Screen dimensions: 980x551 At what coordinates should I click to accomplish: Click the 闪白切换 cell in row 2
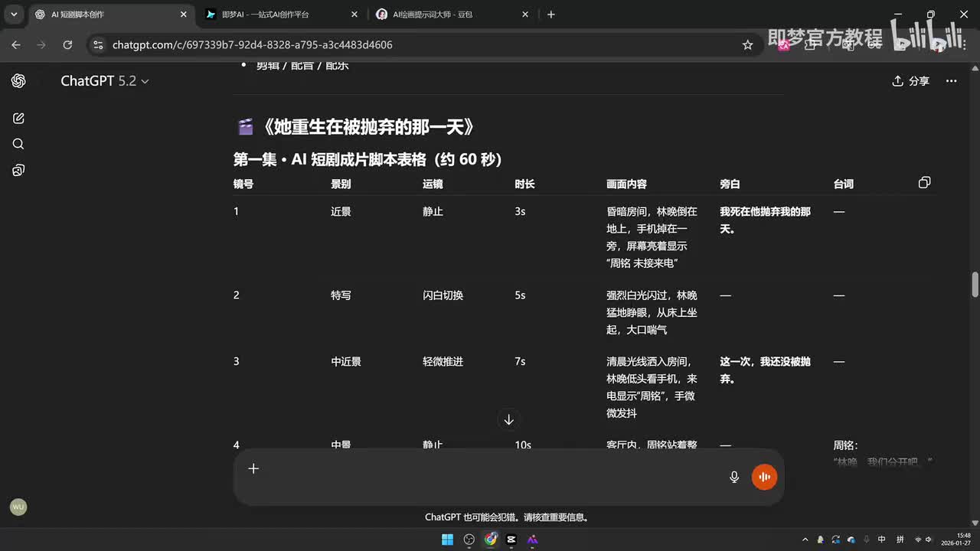pyautogui.click(x=443, y=295)
